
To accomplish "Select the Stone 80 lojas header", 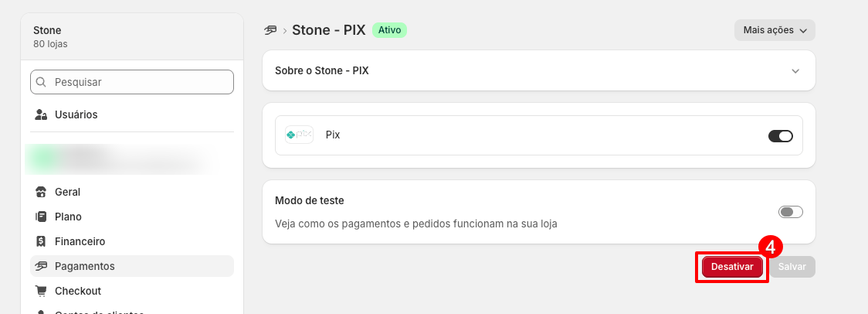I will click(132, 36).
